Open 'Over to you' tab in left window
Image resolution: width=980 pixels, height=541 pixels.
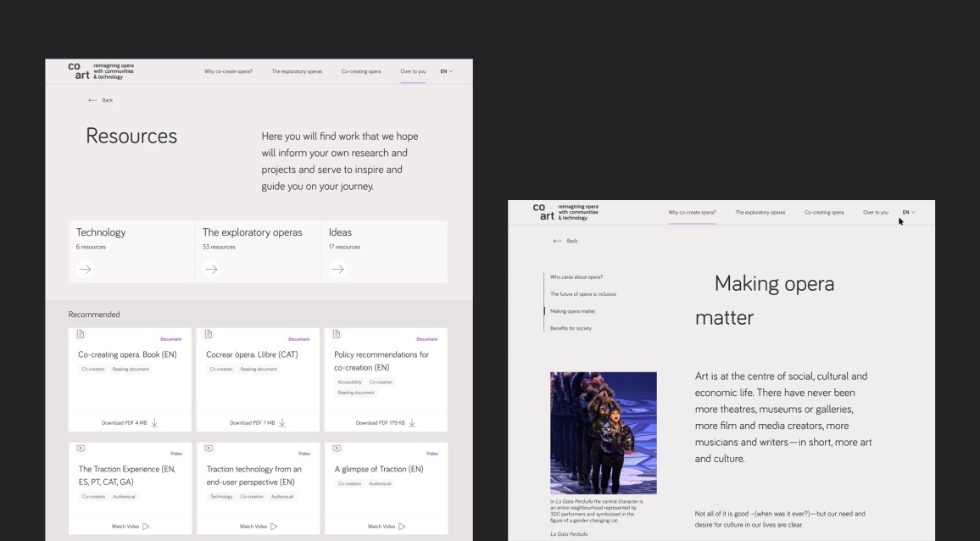413,71
